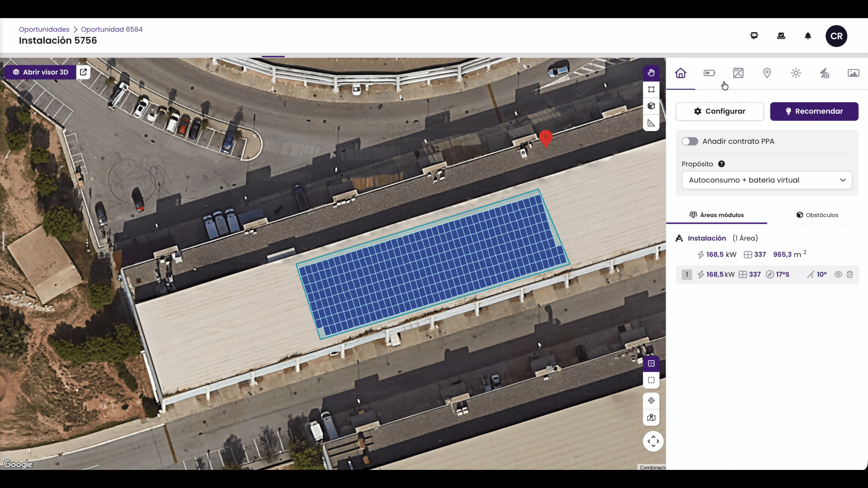Switch to the Obstáculos tab
Viewport: 868px width, 488px height.
[817, 215]
